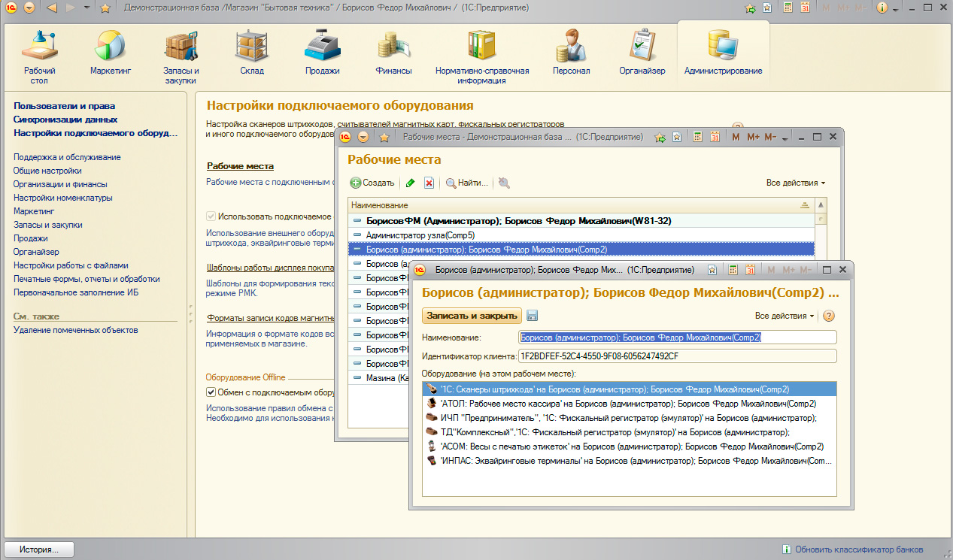Viewport: 953px width, 560px height.
Task: Click the red X mark-for-deletion icon
Action: (x=429, y=183)
